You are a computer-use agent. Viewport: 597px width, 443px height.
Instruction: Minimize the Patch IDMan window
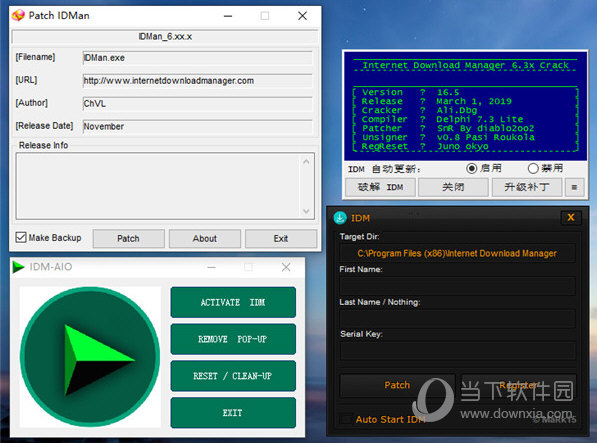coord(228,16)
